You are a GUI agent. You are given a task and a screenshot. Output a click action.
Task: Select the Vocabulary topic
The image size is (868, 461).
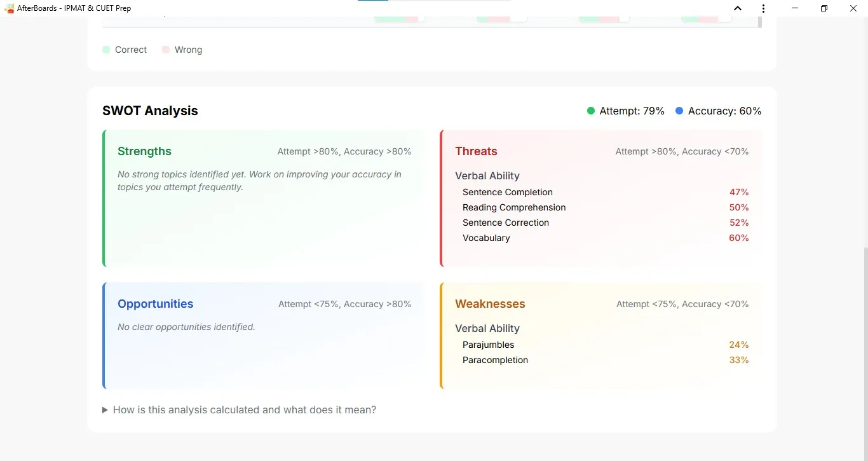[486, 238]
